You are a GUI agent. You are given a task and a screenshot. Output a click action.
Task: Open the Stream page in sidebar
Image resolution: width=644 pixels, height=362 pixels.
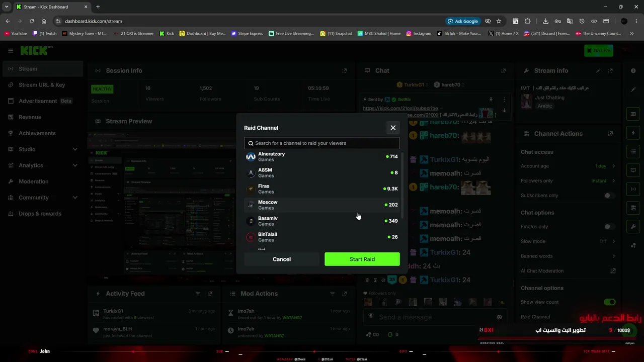(42, 69)
